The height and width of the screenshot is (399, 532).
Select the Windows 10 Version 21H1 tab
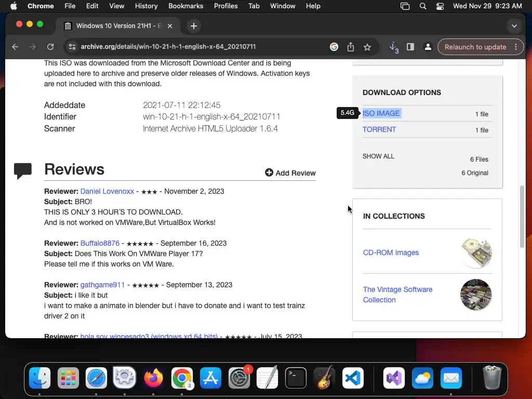[118, 26]
